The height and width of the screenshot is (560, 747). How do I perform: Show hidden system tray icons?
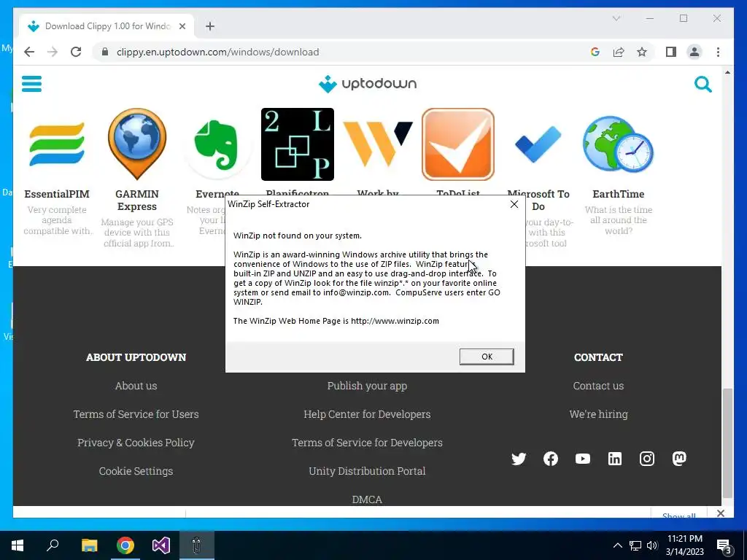pos(617,545)
